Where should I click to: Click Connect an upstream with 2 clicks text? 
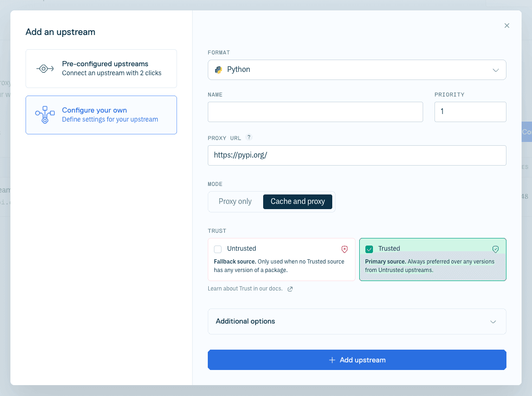112,73
